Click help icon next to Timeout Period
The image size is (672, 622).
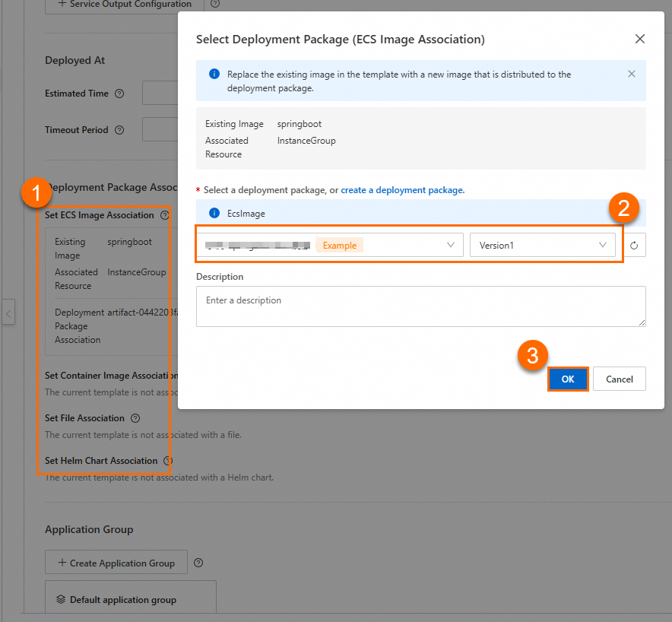coord(119,130)
